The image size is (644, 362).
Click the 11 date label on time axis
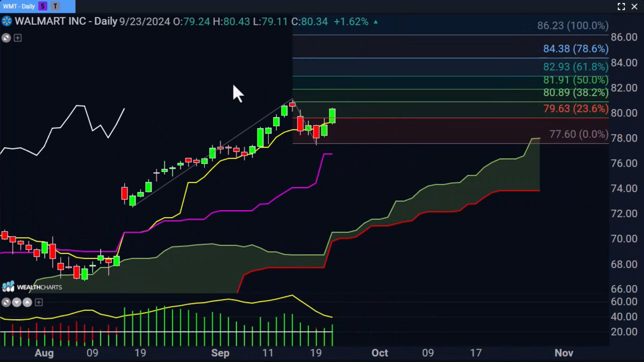click(268, 353)
